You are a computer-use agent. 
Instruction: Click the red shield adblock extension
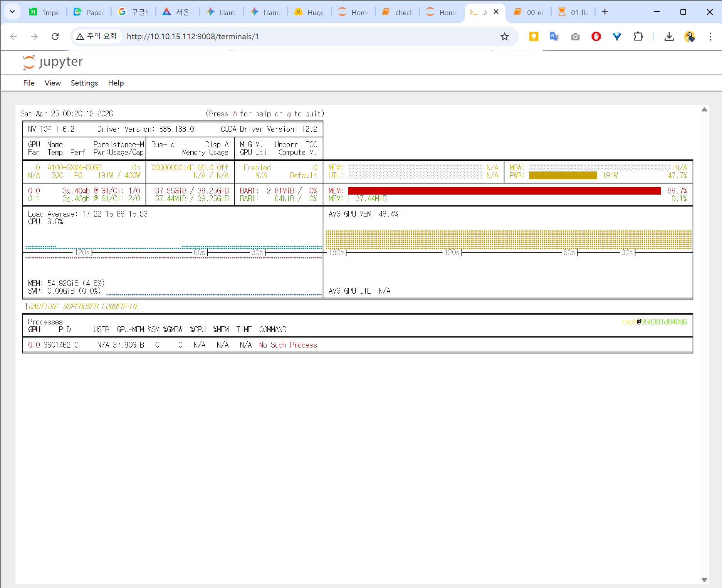596,37
